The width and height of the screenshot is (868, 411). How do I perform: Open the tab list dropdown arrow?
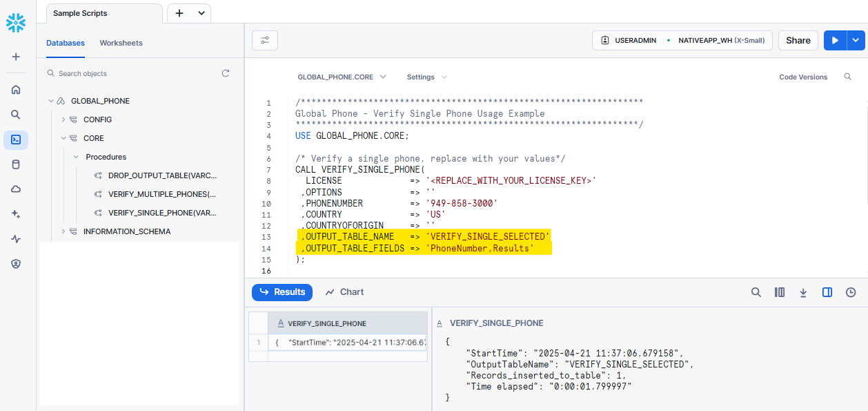coord(201,13)
